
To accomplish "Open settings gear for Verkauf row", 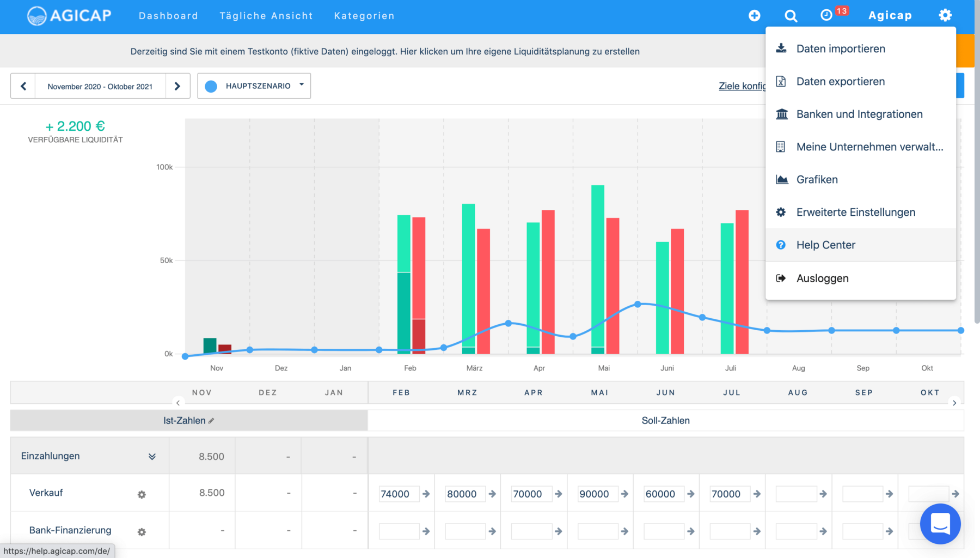I will coord(142,494).
